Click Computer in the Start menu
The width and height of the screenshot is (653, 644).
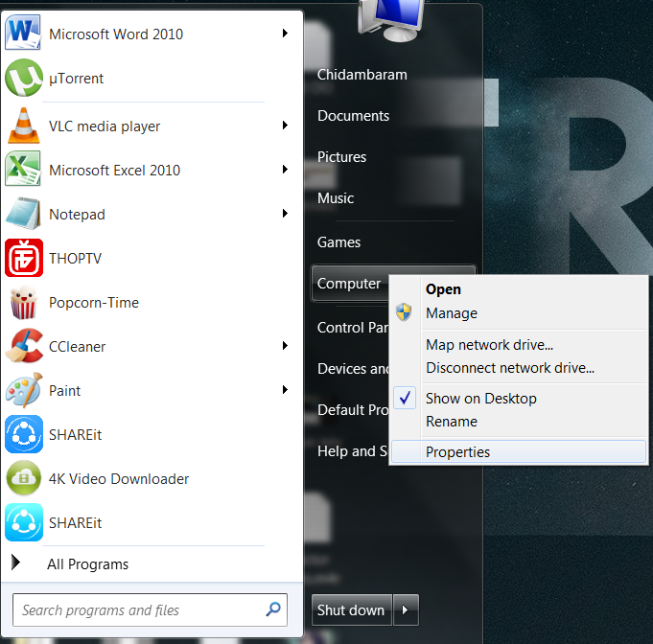349,284
